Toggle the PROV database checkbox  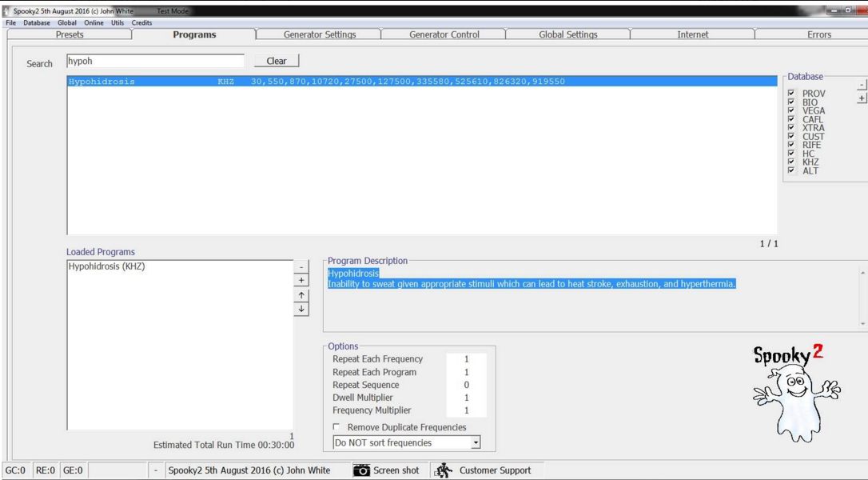click(x=791, y=93)
